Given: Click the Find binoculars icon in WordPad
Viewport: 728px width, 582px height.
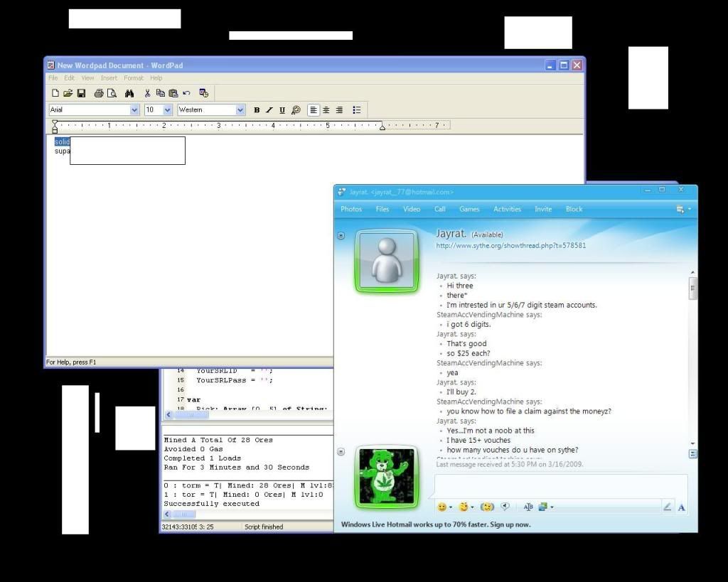Looking at the screenshot, I should pyautogui.click(x=129, y=93).
